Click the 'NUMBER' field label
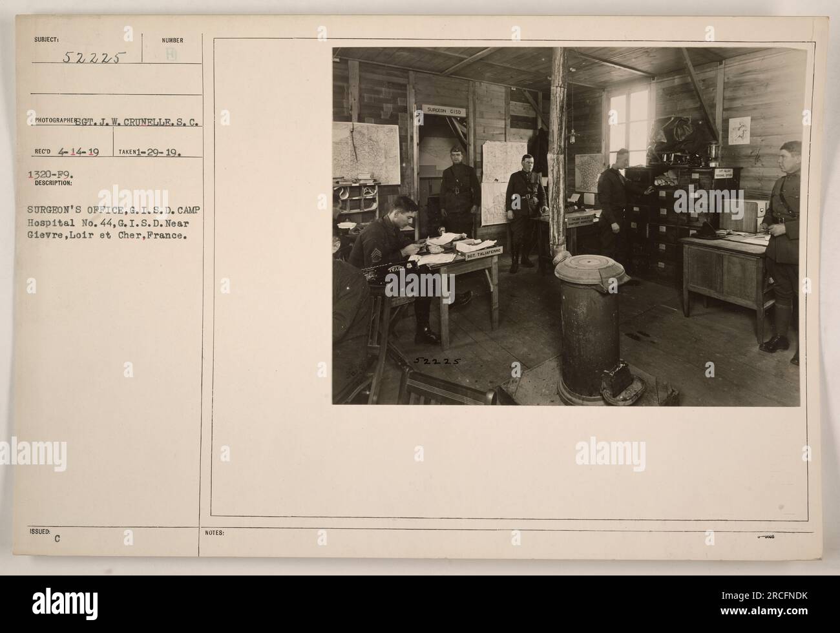The width and height of the screenshot is (840, 633). point(173,41)
